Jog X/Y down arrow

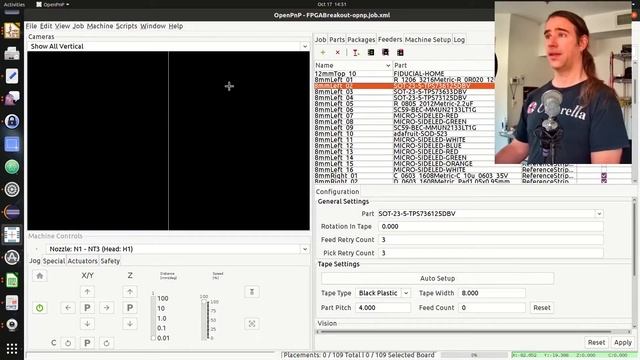click(x=87, y=324)
